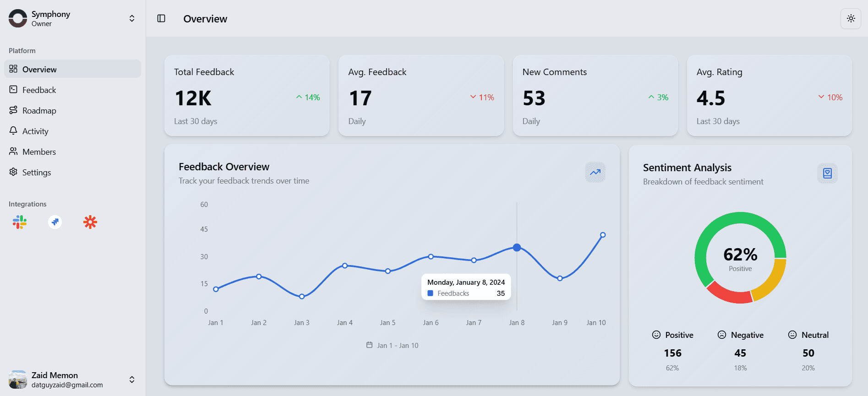Image resolution: width=868 pixels, height=396 pixels.
Task: Click the blue Feedbacks legend square in tooltip
Action: pos(430,293)
